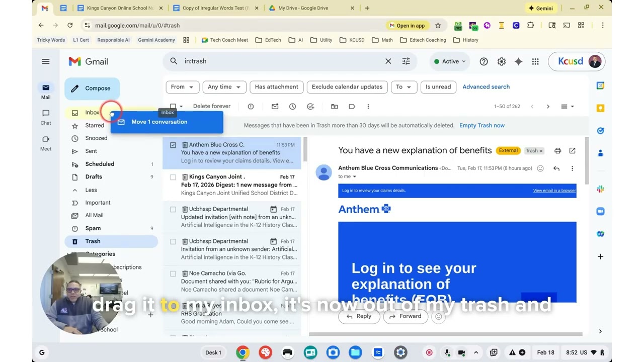The height and width of the screenshot is (362, 644).
Task: Add emoji reaction beside email date
Action: 540,168
